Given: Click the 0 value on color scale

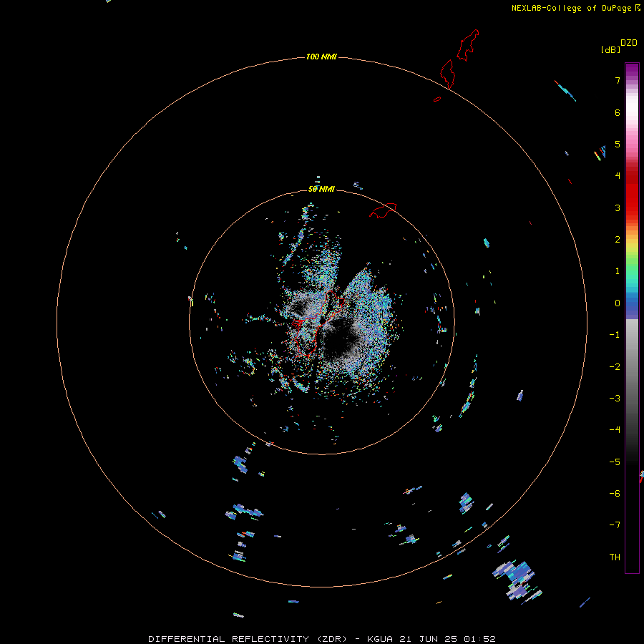Looking at the screenshot, I should coord(618,303).
